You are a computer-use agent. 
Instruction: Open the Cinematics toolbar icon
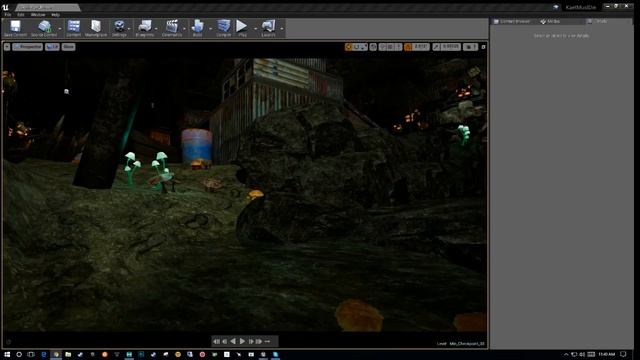click(x=172, y=28)
